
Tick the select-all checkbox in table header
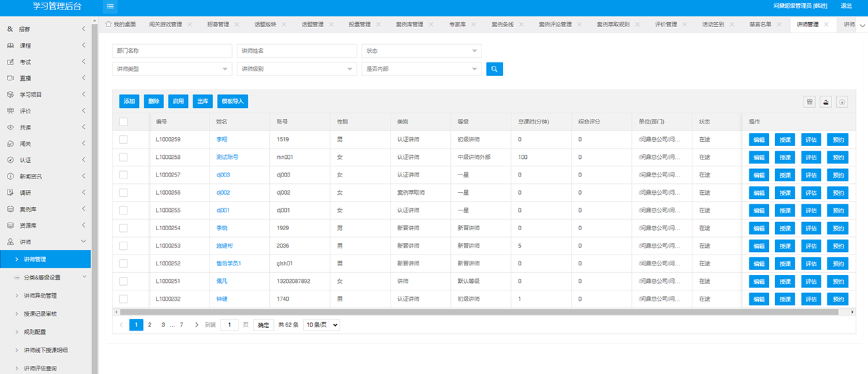[123, 121]
